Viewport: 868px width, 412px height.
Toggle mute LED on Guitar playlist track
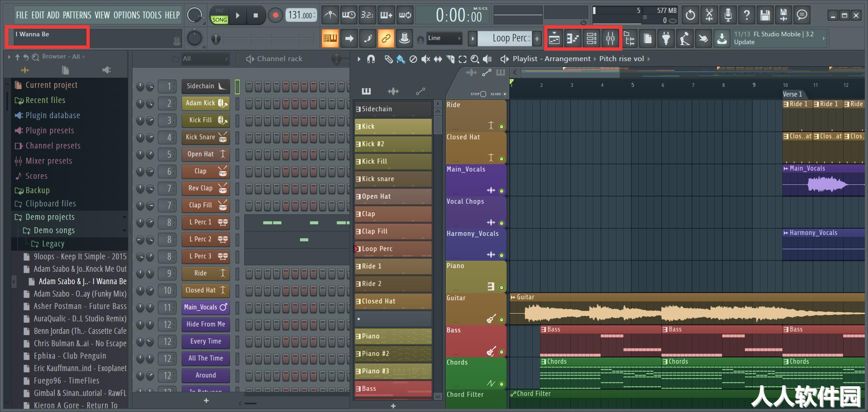pyautogui.click(x=501, y=320)
